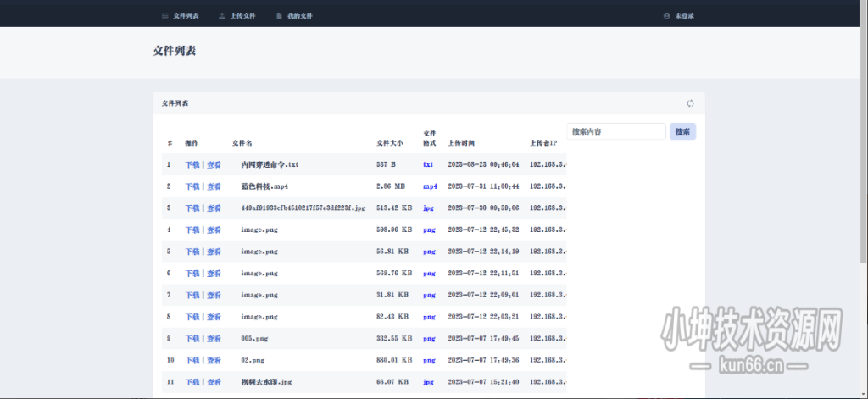Open the 上传文件 navigation item
The image size is (868, 399).
[x=237, y=16]
